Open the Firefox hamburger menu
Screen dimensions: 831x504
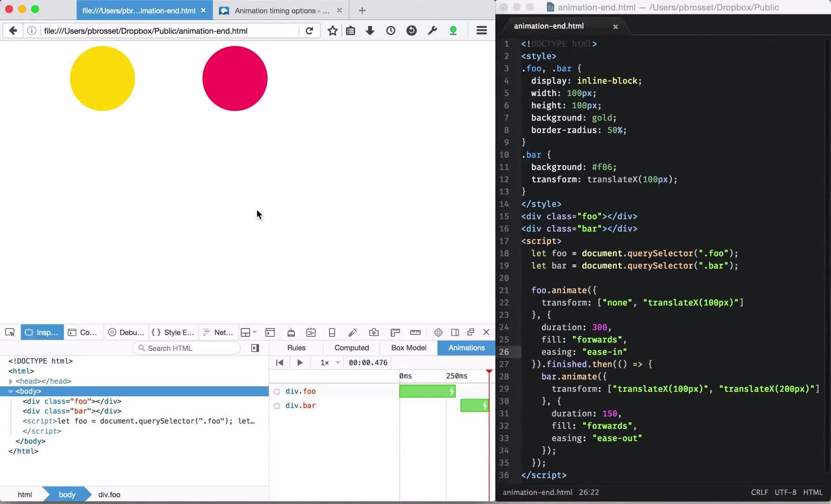(482, 31)
